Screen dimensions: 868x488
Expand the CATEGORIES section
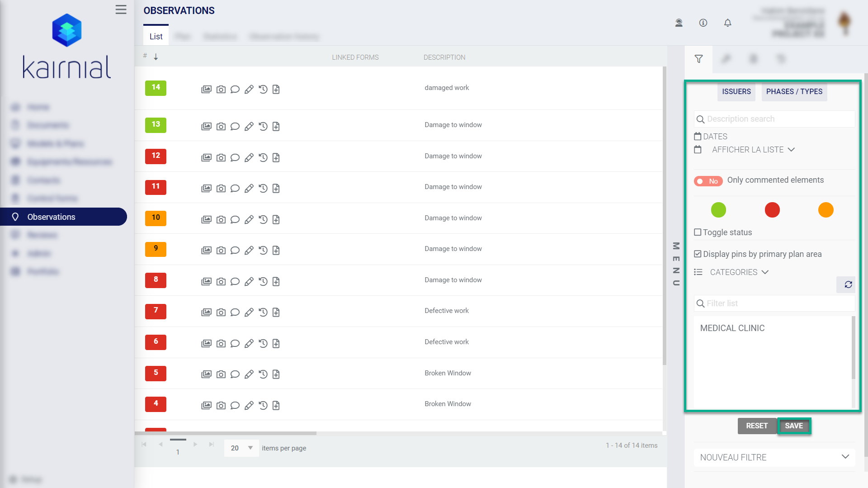pos(739,272)
